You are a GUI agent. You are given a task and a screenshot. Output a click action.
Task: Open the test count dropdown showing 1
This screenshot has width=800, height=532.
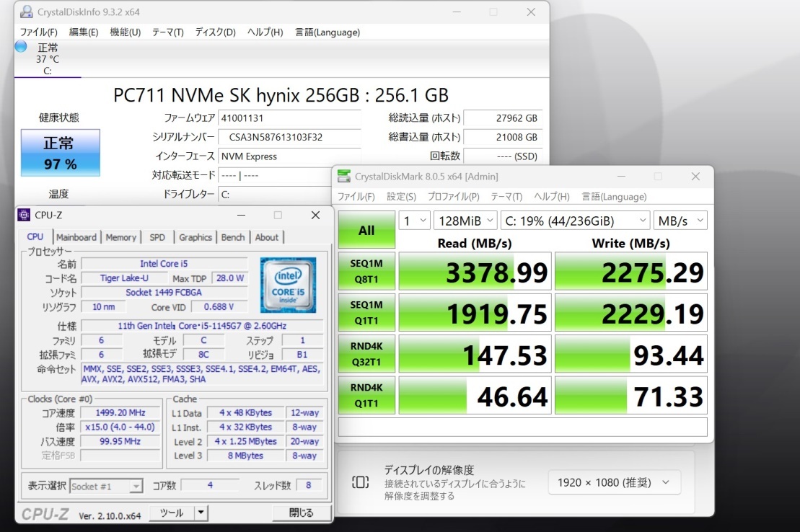414,221
